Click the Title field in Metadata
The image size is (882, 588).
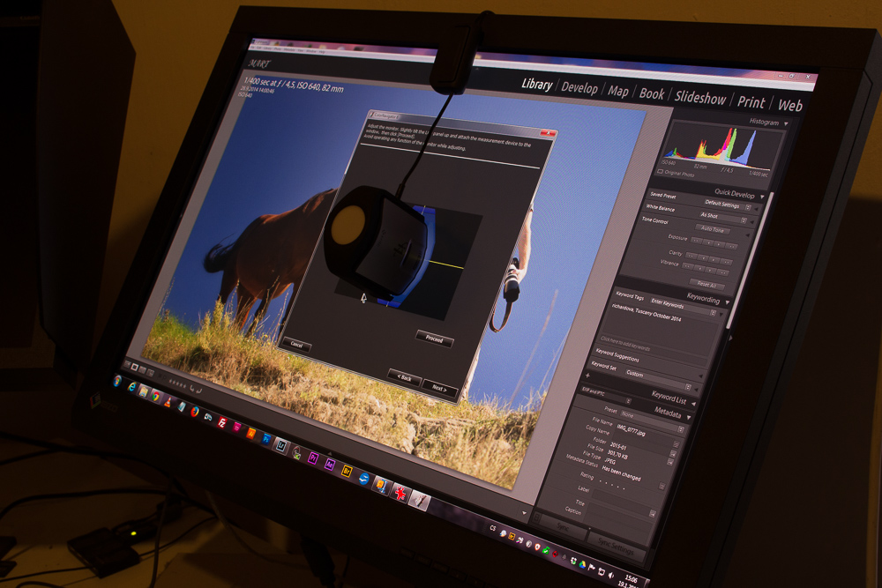coord(619,511)
